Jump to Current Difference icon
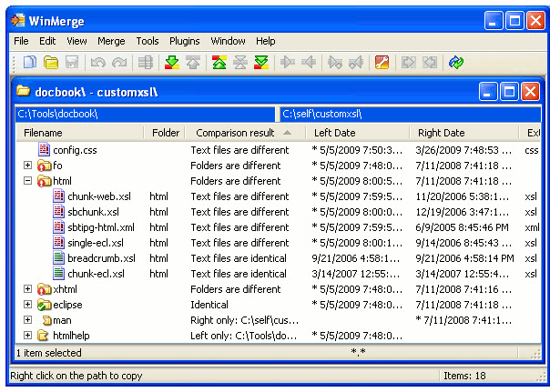550x392 pixels. coord(240,63)
